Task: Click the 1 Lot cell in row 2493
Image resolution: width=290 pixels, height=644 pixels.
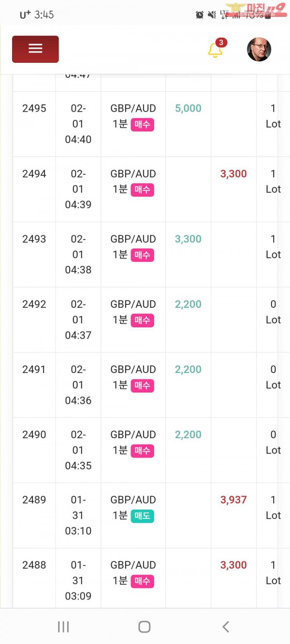Action: coord(273,246)
